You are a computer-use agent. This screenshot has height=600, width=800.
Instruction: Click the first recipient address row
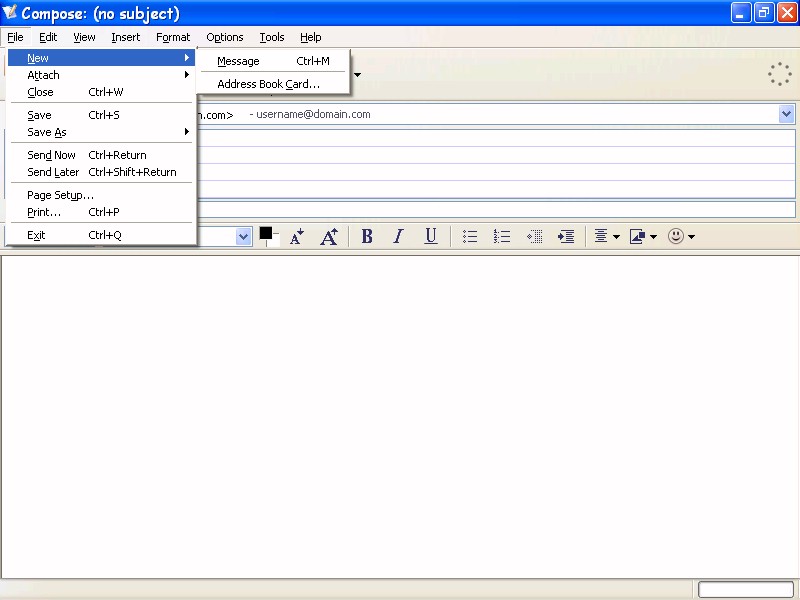(496, 138)
